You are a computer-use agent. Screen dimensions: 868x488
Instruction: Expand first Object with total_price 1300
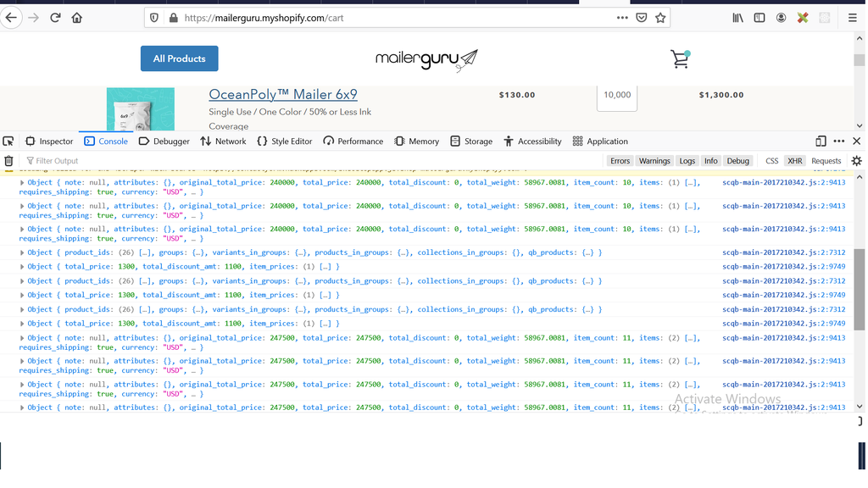click(x=22, y=267)
